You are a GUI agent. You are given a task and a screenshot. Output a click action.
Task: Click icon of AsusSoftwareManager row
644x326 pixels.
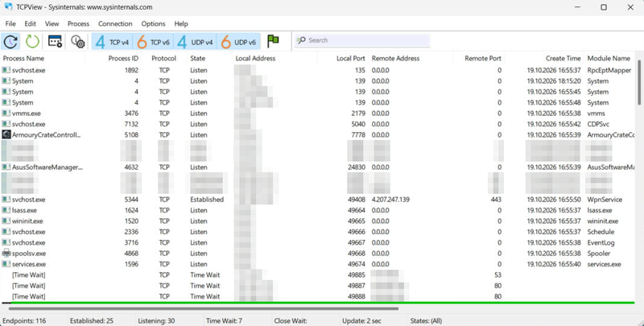6,167
